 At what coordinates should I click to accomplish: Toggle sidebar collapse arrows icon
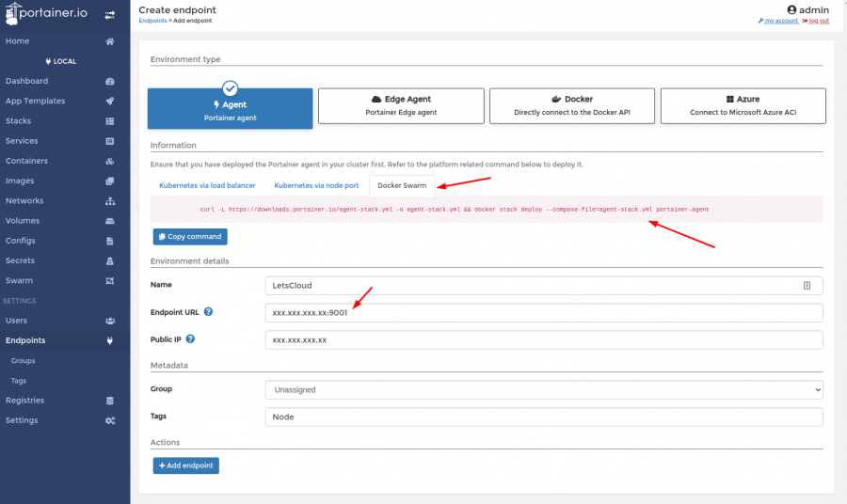[x=110, y=15]
